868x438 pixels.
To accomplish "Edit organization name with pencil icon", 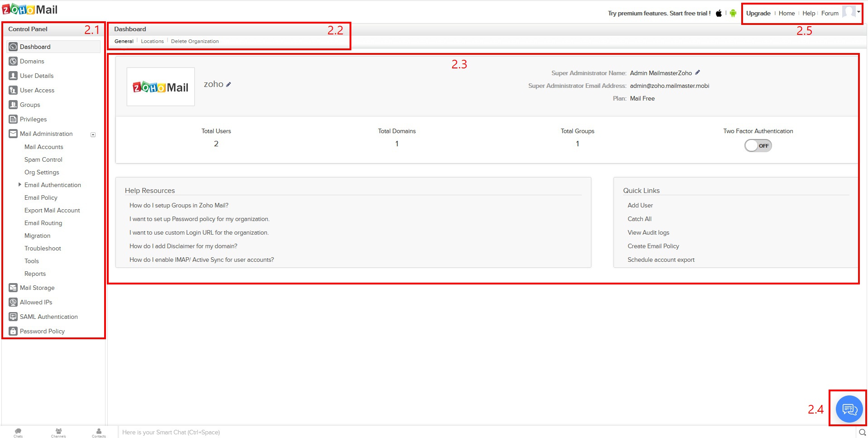I will tap(229, 85).
